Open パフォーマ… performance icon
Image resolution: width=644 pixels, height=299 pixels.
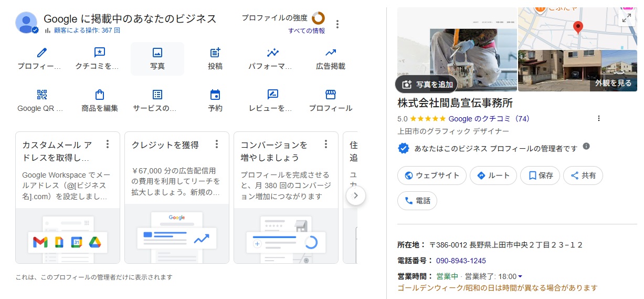click(272, 53)
